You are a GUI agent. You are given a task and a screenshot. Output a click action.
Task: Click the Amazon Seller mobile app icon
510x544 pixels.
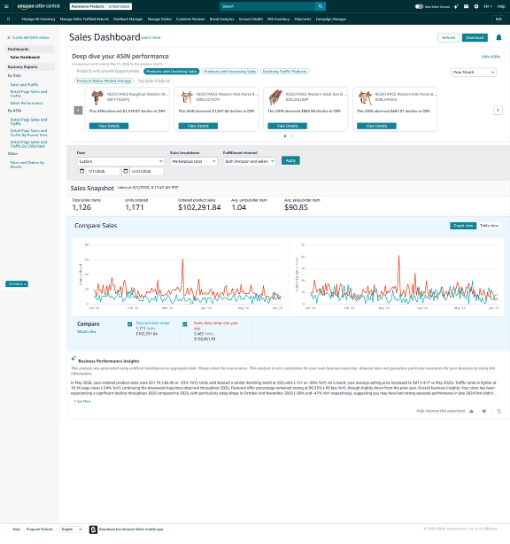point(93,529)
